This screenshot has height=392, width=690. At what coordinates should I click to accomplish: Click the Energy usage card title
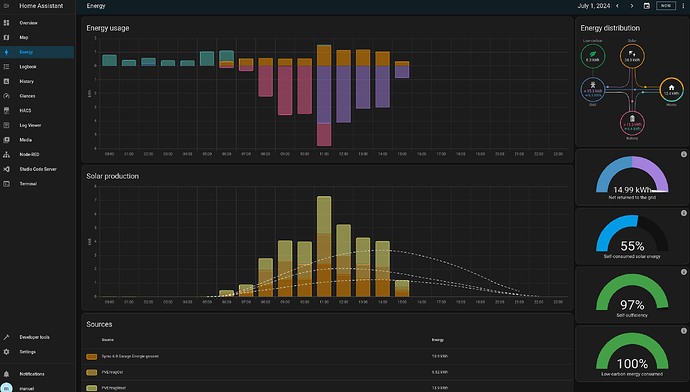108,28
